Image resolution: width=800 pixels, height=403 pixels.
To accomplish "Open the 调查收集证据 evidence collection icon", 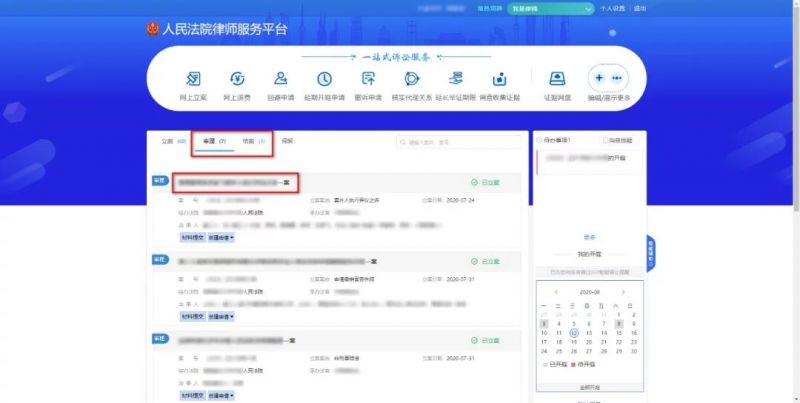I will pyautogui.click(x=500, y=79).
